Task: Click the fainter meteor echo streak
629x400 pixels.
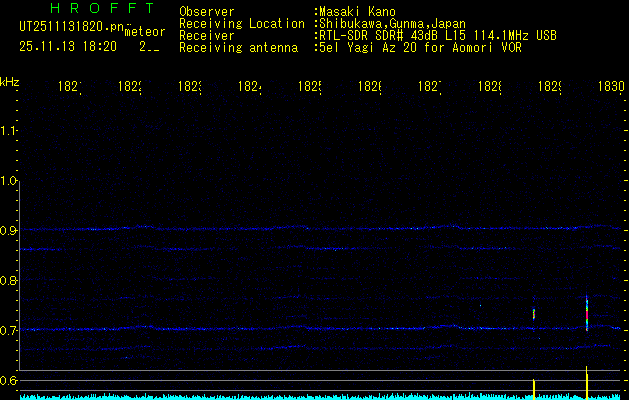Action: pos(534,313)
